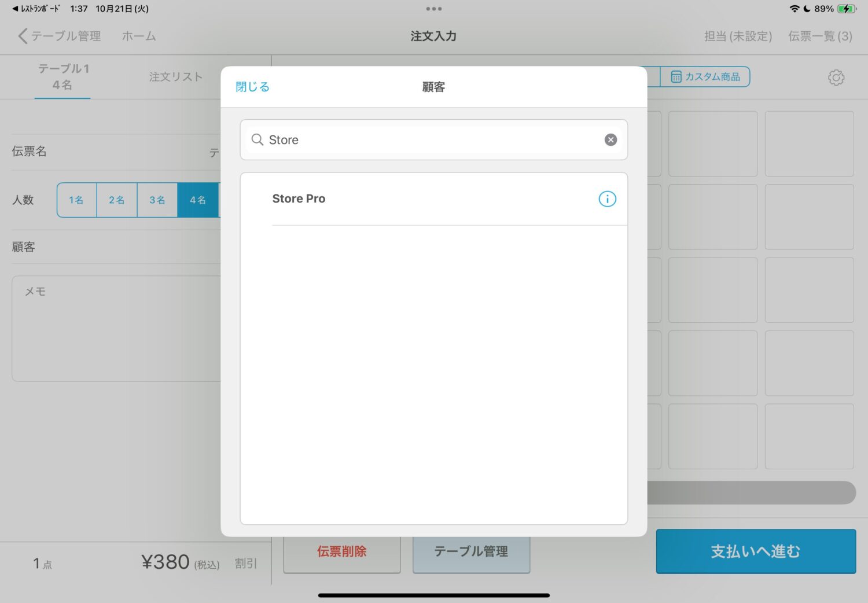The image size is (868, 603).
Task: Tap the info icon beside Store Pro
Action: (x=607, y=199)
